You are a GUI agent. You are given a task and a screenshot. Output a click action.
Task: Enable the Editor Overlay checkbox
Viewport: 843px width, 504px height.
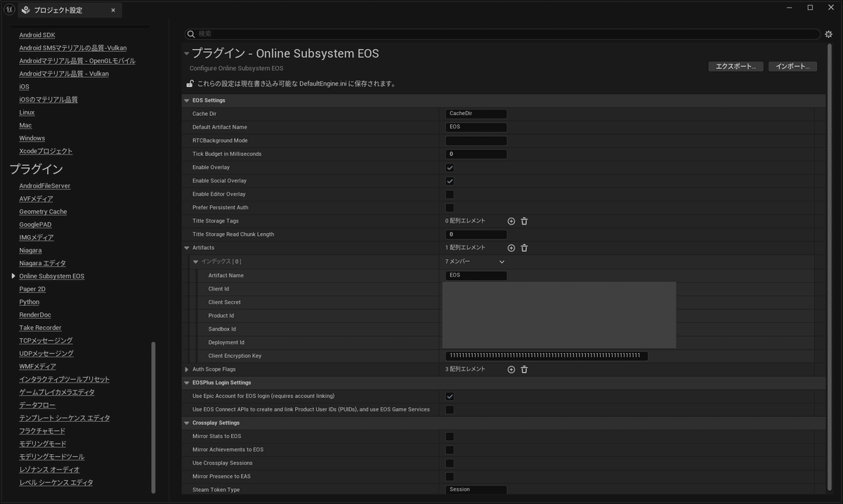coord(450,194)
